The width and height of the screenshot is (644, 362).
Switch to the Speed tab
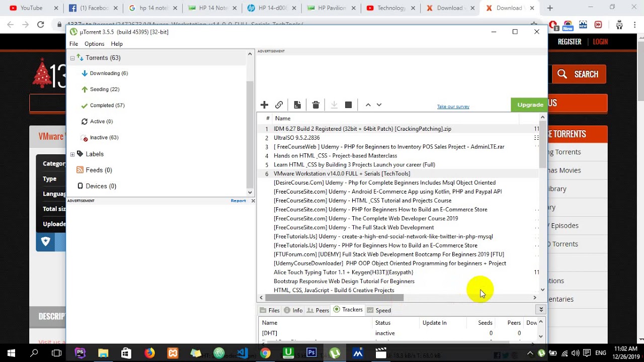tap(379, 310)
